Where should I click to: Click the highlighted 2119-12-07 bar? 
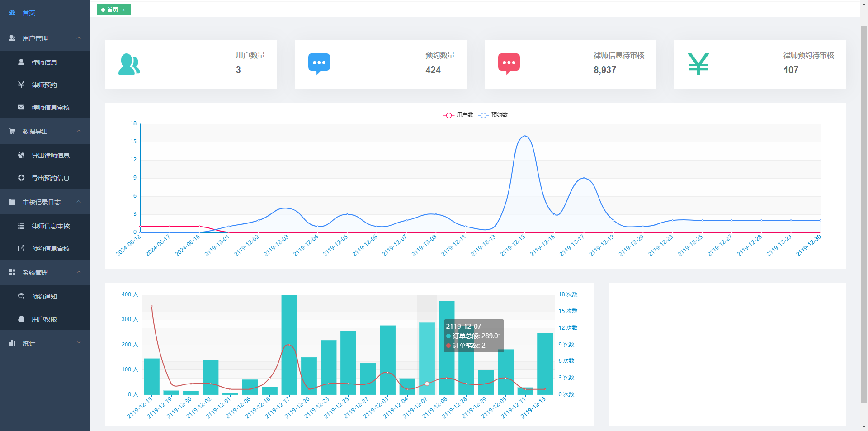tap(427, 359)
